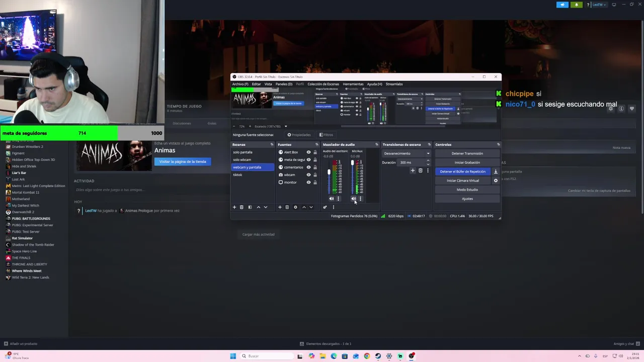
Task: Hide the monitor source
Action: 308,182
